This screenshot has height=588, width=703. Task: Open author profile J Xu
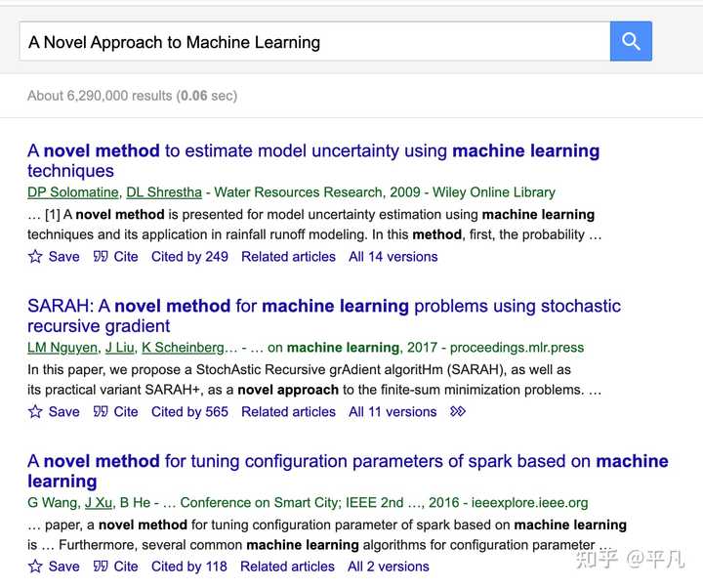[x=99, y=503]
